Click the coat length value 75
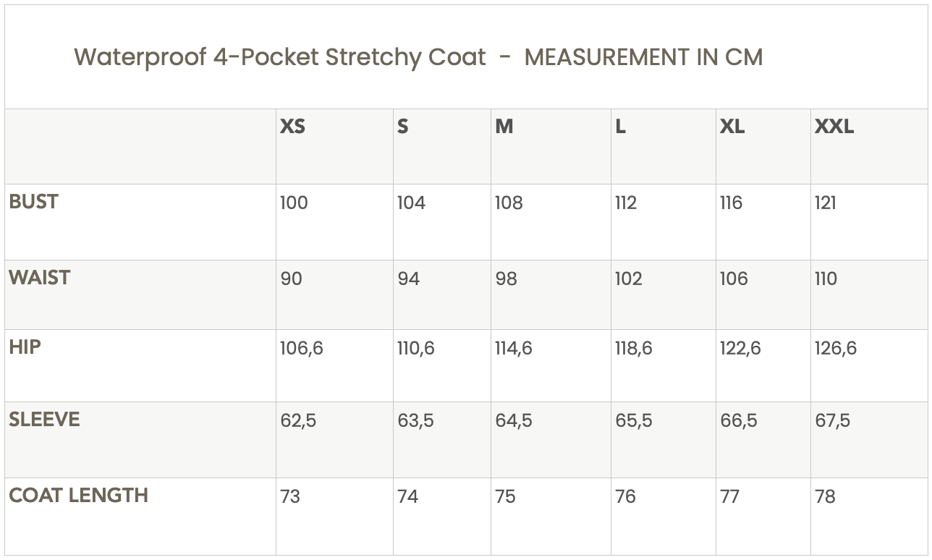This screenshot has height=560, width=932. [505, 497]
